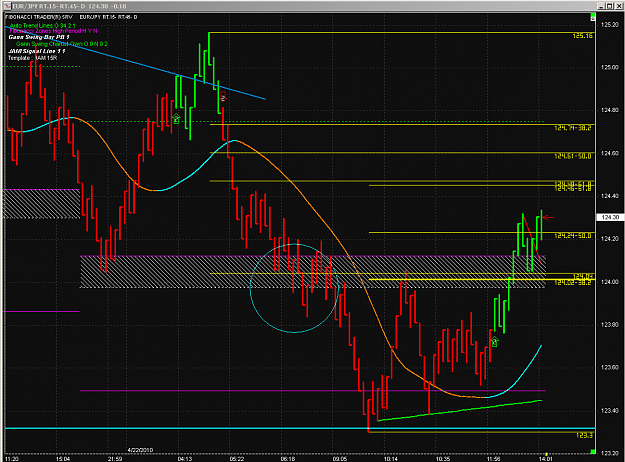Click the 14:01 time axis label
The image size is (625, 462).
pos(546,459)
